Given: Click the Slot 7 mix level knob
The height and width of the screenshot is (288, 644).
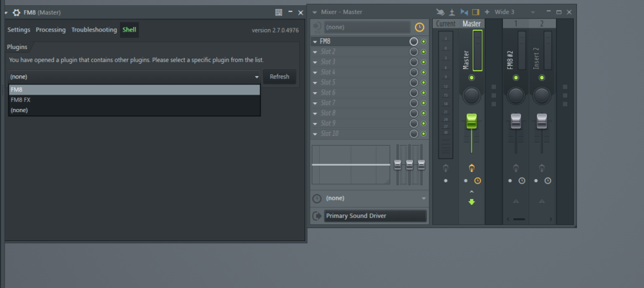Looking at the screenshot, I should pos(413,103).
